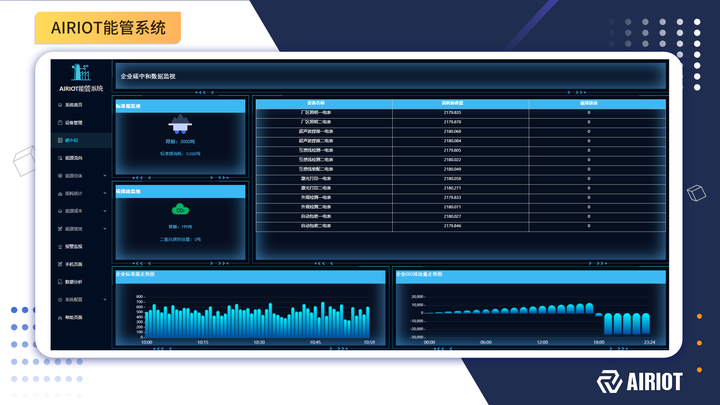The image size is (720, 405).
Task: Click the 12:00 axis label on CO2 chart
Action: [542, 342]
